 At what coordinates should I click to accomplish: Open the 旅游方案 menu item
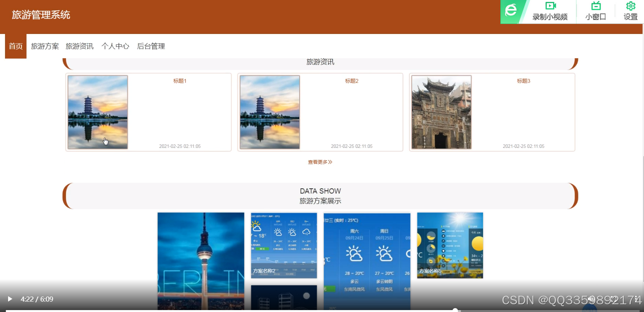45,46
